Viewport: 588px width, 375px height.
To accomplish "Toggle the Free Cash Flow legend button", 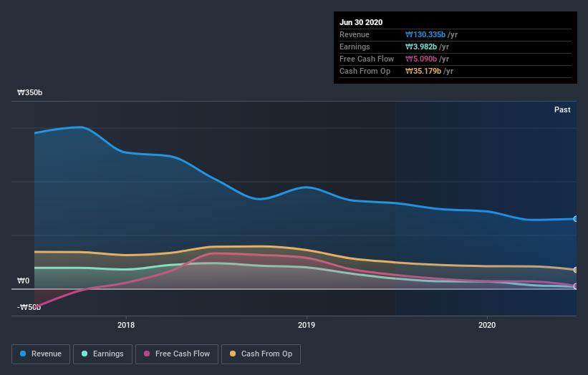I will coord(177,354).
